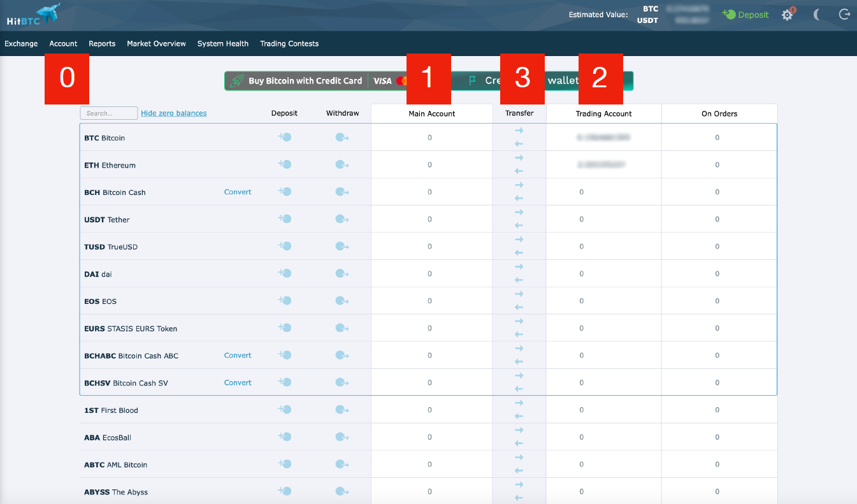
Task: Click withdraw icon for 1ST First Blood
Action: [x=342, y=410]
